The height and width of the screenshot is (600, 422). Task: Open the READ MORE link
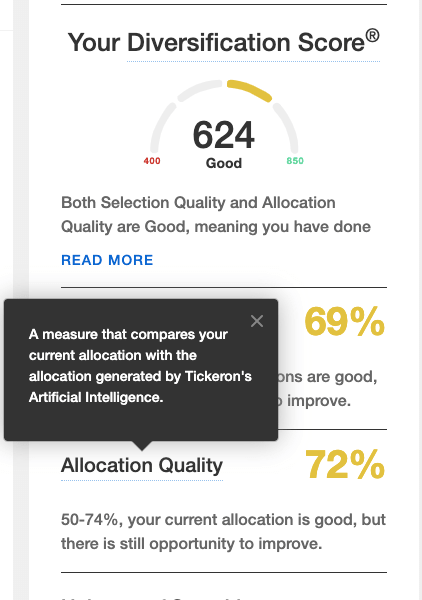[x=107, y=260]
